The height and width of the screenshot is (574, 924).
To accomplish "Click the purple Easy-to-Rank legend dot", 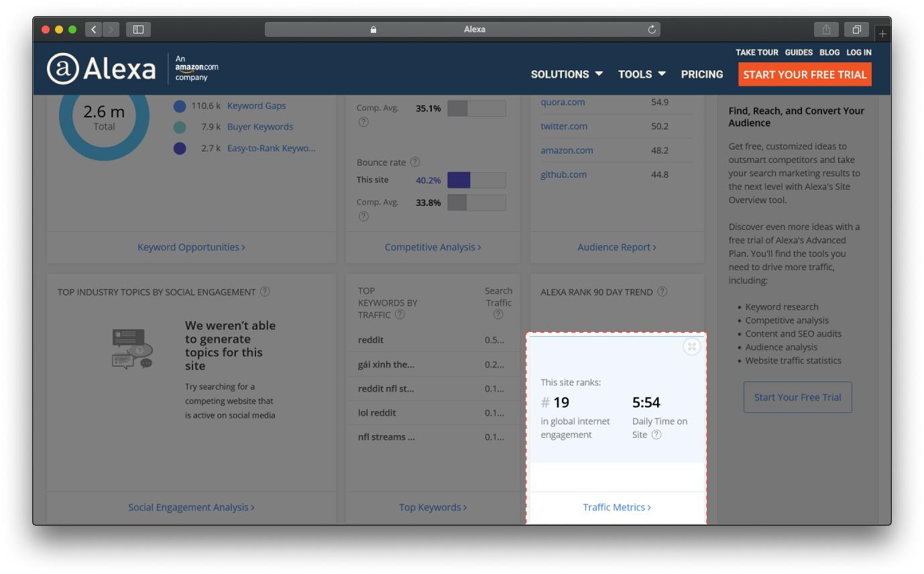I will 180,148.
